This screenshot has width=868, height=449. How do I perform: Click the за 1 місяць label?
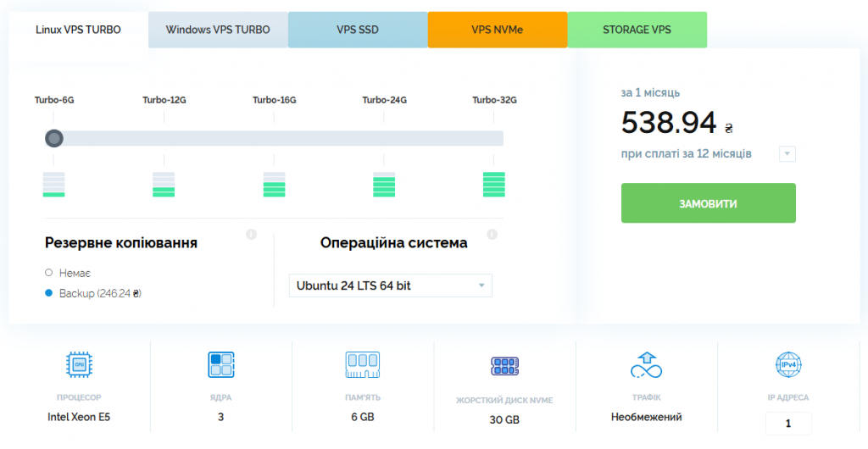pyautogui.click(x=650, y=93)
